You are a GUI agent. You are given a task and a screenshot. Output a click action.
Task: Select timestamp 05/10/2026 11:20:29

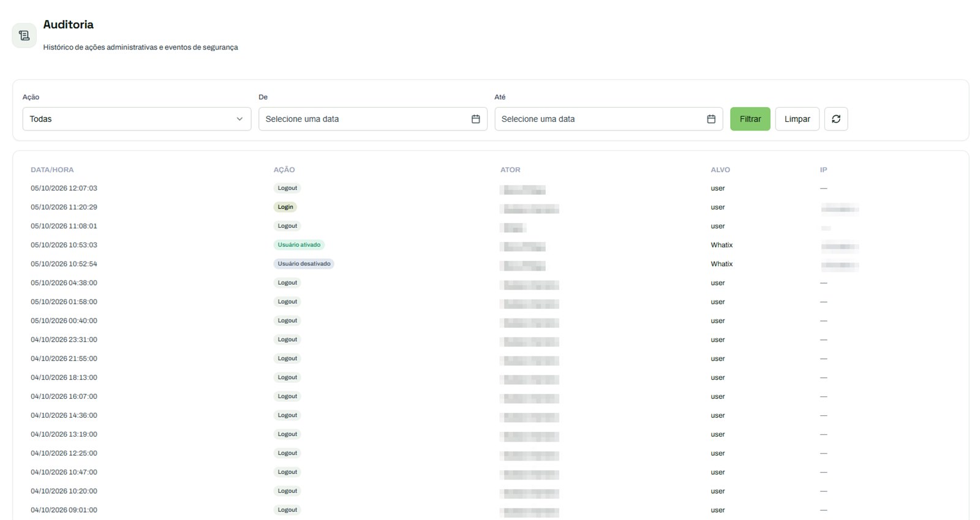(64, 207)
